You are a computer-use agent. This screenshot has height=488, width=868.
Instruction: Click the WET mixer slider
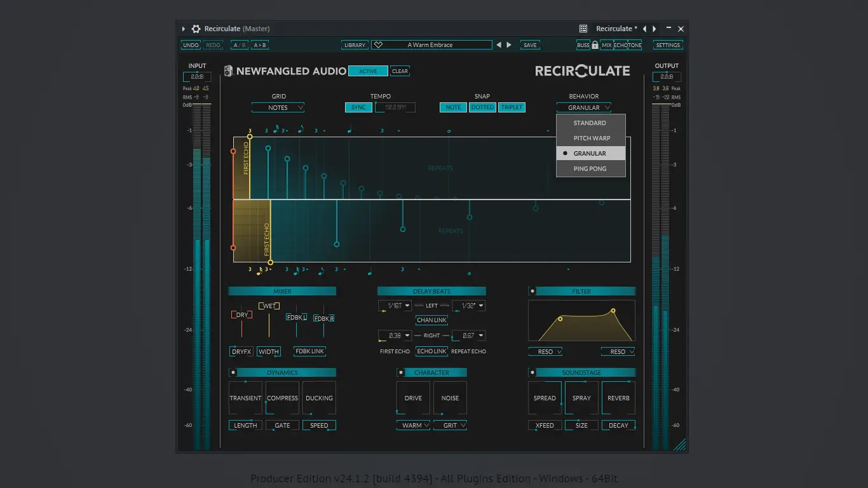269,306
